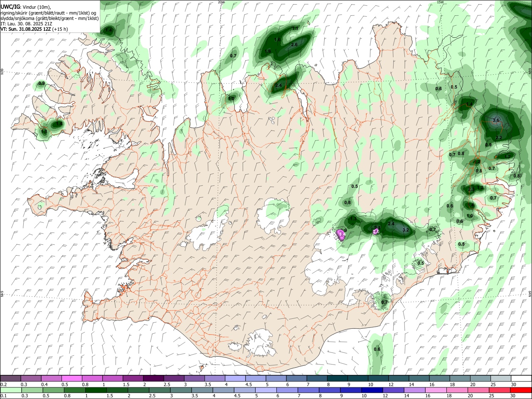The image size is (532, 399).
Task: Select the darkest purple 2 sleet legend swatch
Action: [x=153, y=379]
